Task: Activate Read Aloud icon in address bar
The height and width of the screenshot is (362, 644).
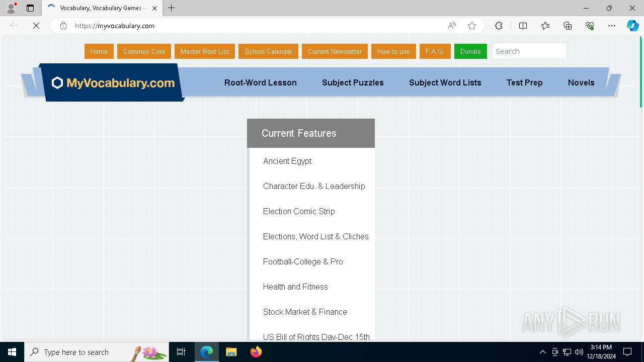Action: point(452,26)
